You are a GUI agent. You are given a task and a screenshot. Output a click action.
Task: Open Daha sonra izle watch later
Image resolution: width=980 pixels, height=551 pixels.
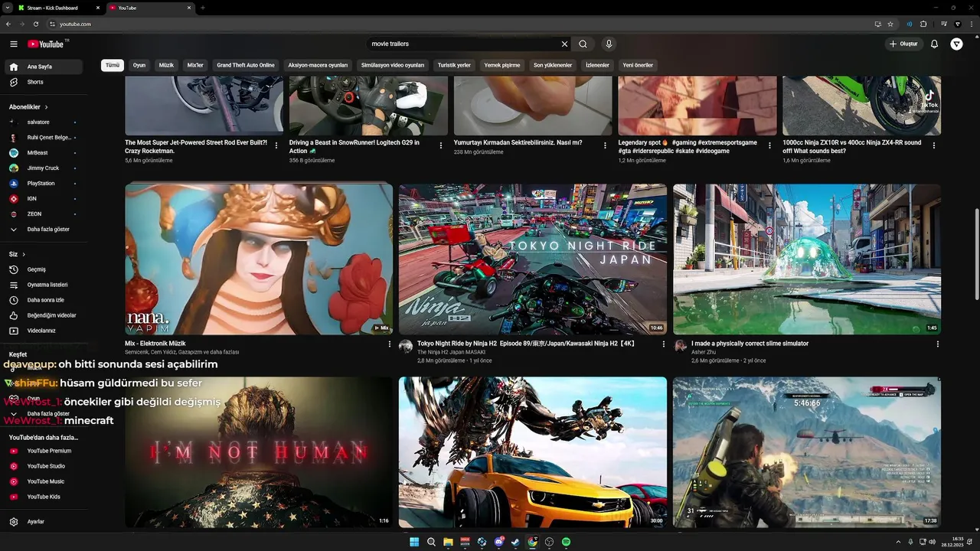(x=42, y=300)
